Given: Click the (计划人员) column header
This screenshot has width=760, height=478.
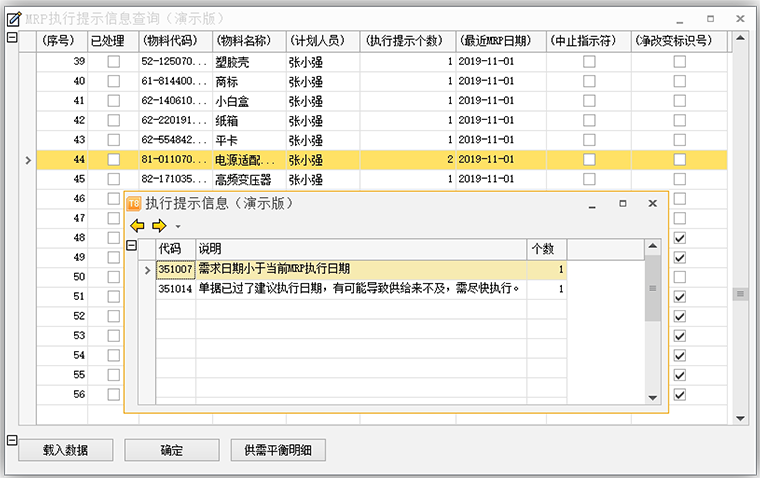Looking at the screenshot, I should (x=323, y=41).
